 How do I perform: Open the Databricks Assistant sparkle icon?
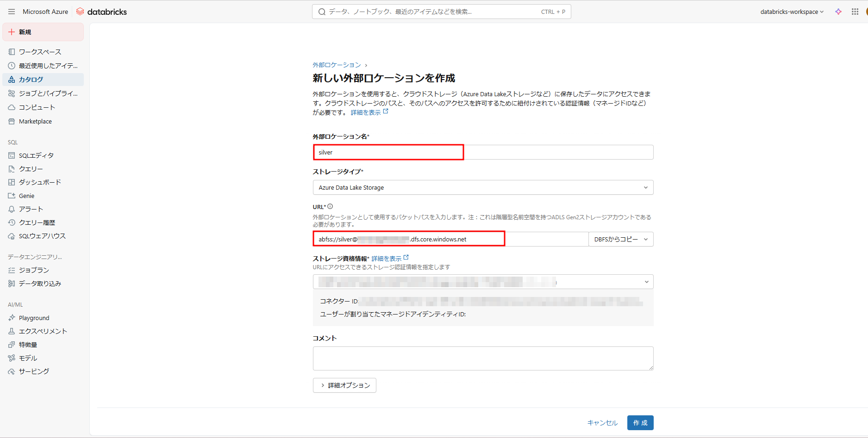(838, 12)
